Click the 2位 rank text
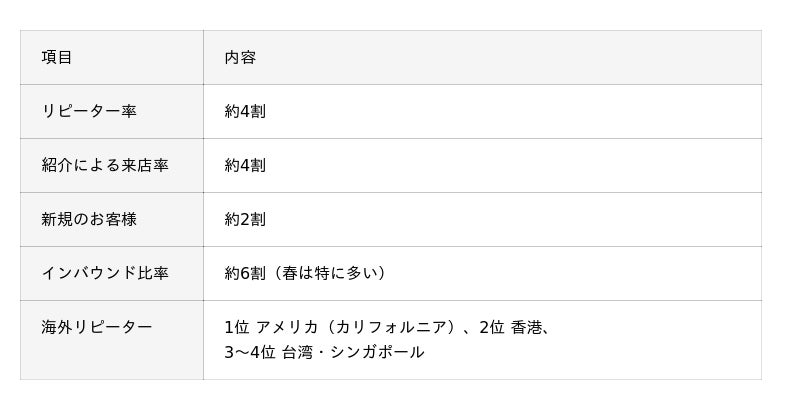Screen dimensions: 800x410 click(491, 327)
